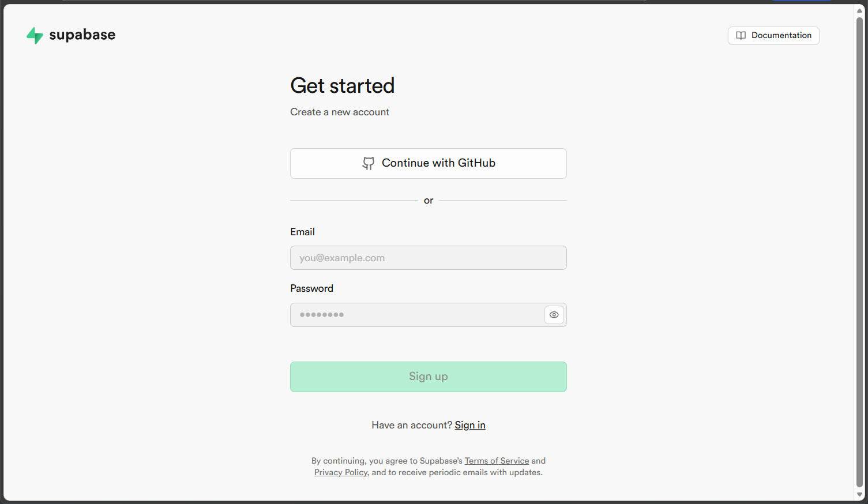Open the Documentation button label
868x504 pixels.
tap(781, 36)
